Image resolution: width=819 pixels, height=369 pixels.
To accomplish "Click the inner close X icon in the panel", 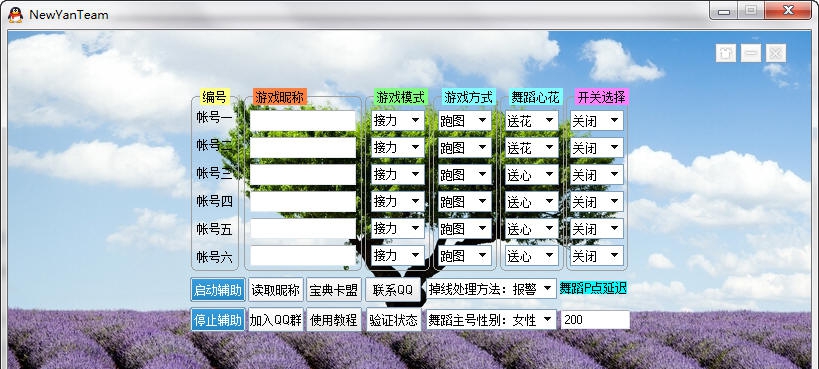I will [776, 53].
